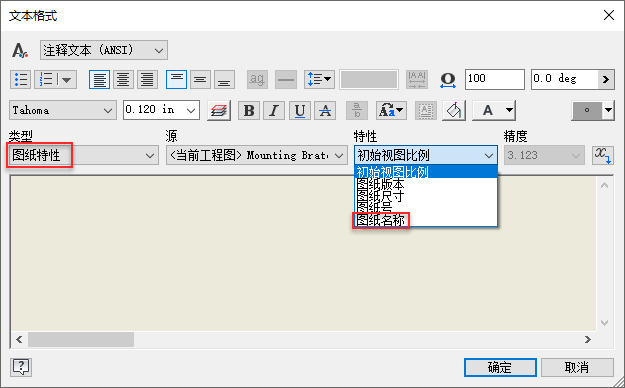Click the background fill bucket icon
This screenshot has width=625, height=388.
coord(454,110)
